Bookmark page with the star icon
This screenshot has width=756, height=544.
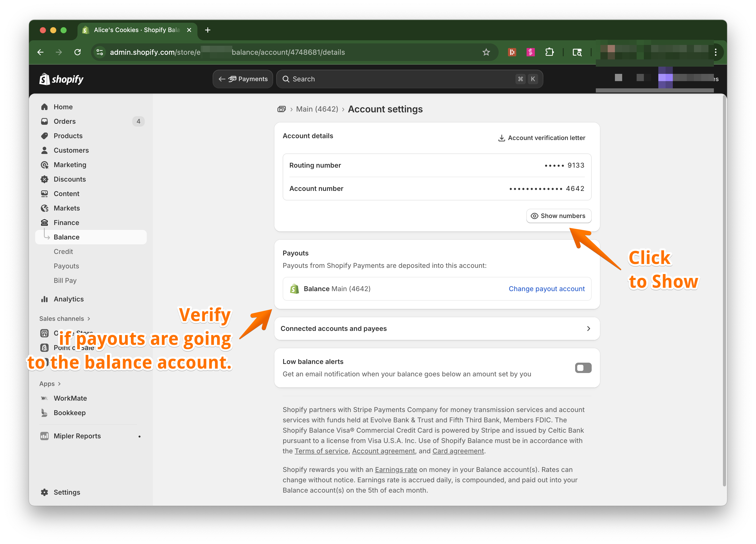[x=486, y=52]
